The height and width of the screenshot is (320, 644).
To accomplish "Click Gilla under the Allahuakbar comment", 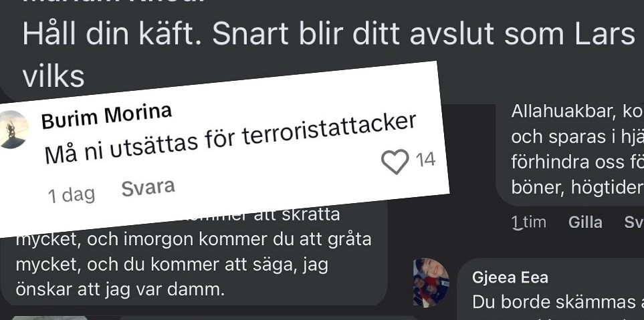I will coord(585,222).
